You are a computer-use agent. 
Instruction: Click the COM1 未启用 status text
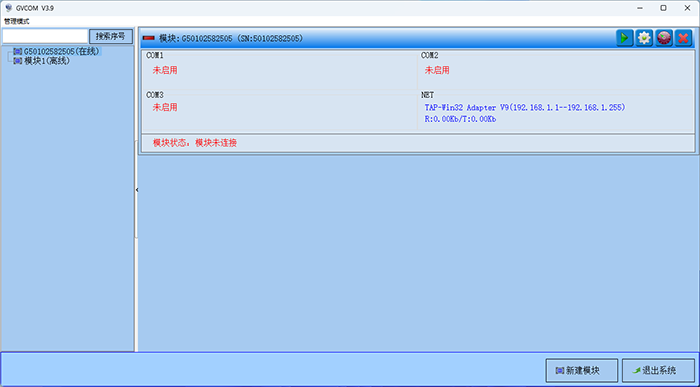[165, 70]
